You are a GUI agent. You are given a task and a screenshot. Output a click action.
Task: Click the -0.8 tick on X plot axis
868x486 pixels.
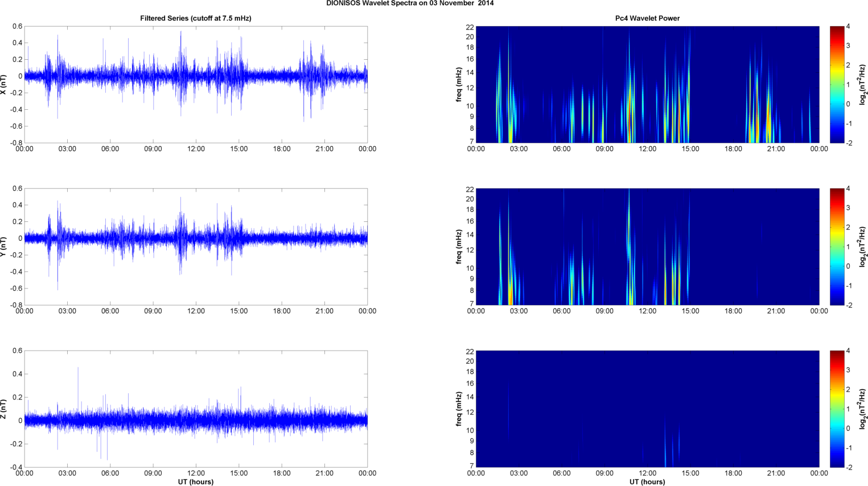coord(16,143)
